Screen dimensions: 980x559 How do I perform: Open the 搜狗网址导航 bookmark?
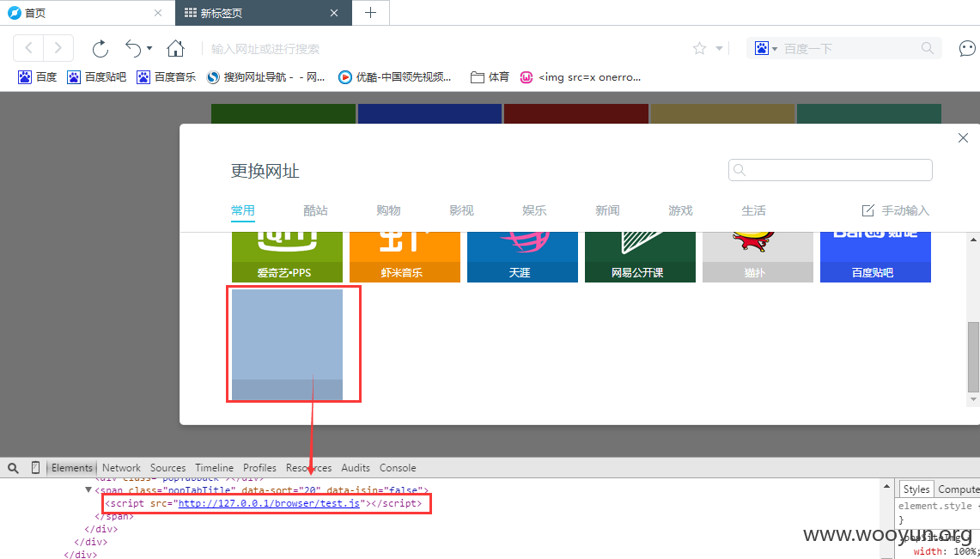(265, 76)
